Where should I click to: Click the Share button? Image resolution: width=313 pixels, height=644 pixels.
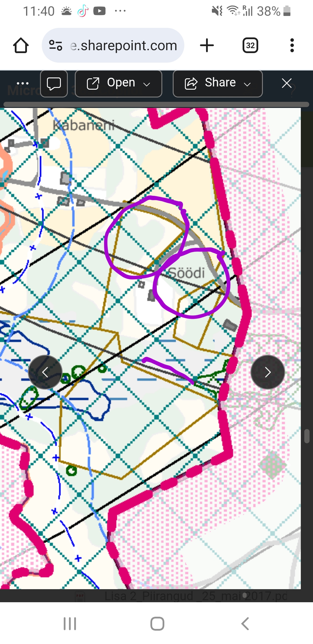(x=210, y=84)
